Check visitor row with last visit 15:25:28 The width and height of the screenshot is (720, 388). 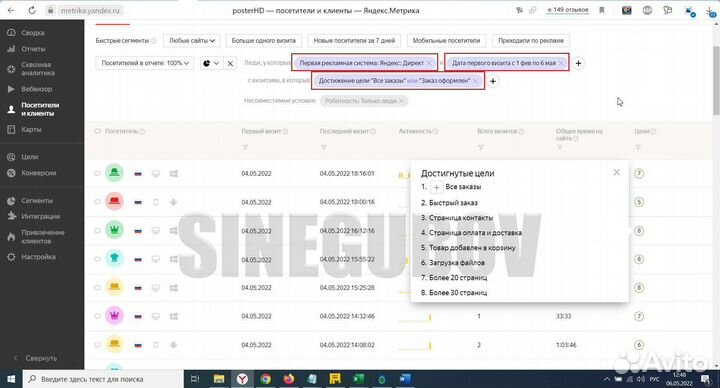coord(97,287)
